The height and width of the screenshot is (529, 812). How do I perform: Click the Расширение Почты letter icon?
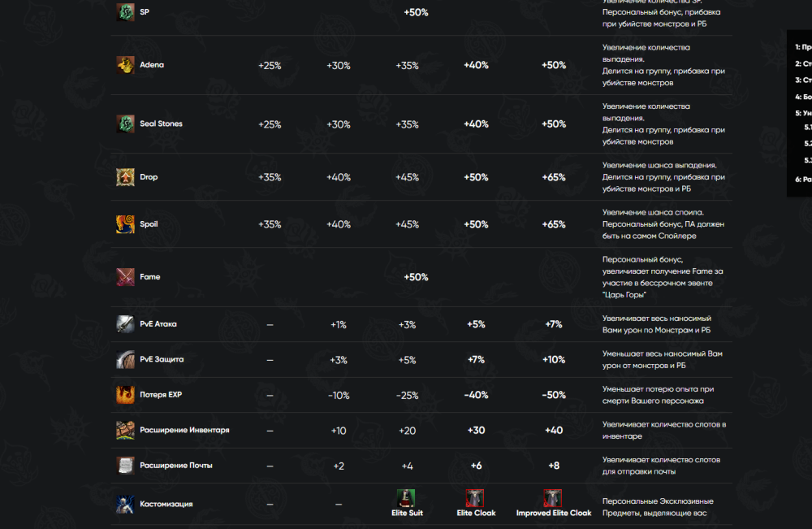[x=125, y=466]
